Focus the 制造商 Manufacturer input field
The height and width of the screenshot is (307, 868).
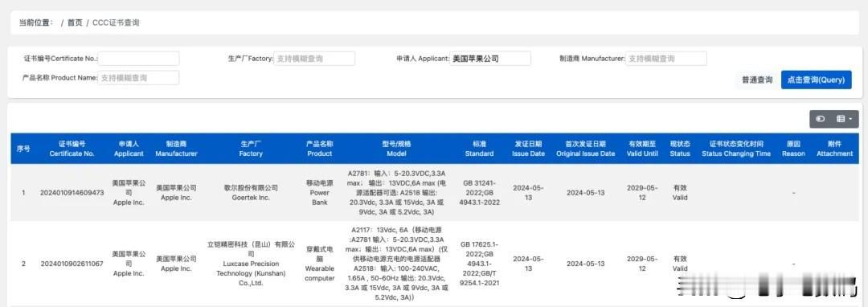click(x=666, y=58)
